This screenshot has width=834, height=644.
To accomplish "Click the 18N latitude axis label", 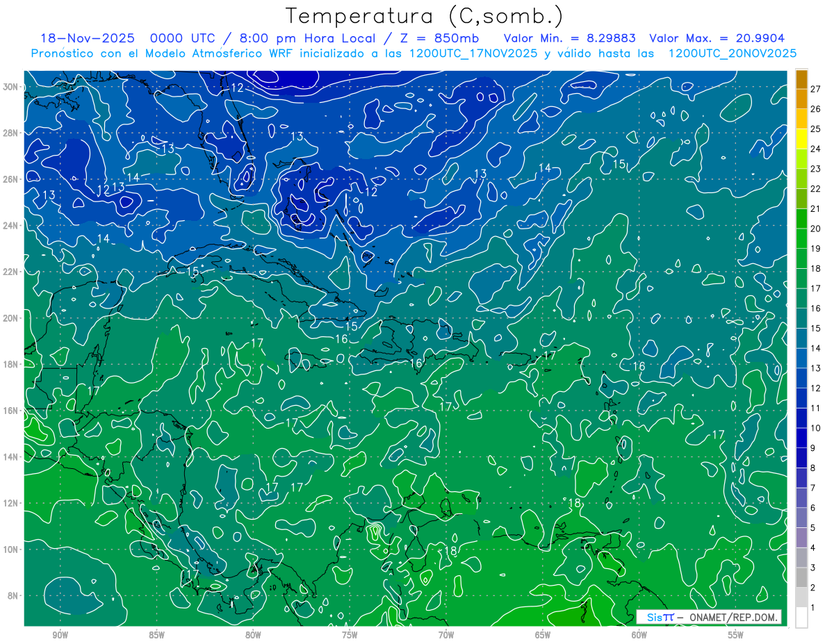I will (x=12, y=364).
